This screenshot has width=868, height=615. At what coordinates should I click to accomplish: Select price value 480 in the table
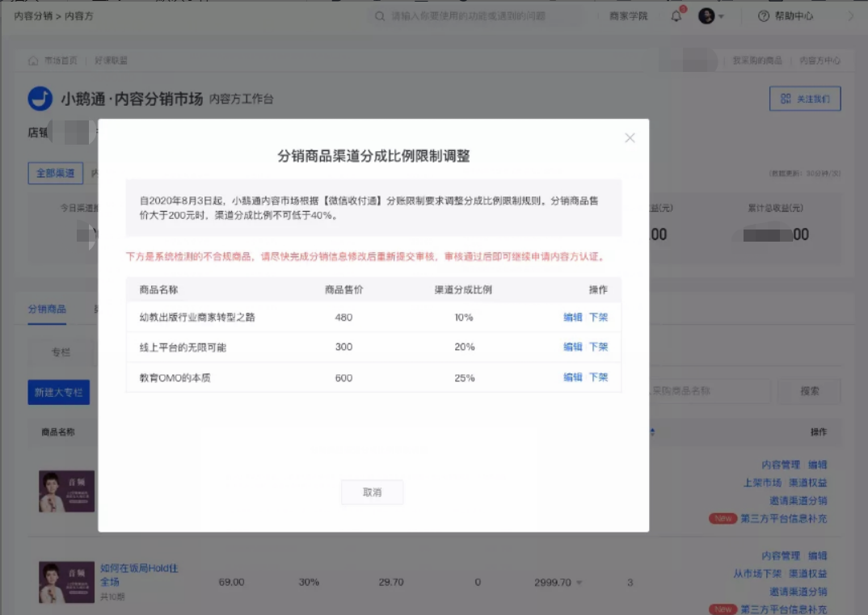tap(343, 317)
